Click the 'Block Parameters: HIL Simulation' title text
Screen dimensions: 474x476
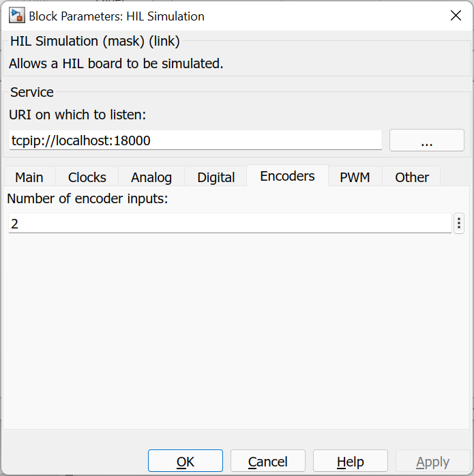click(117, 16)
